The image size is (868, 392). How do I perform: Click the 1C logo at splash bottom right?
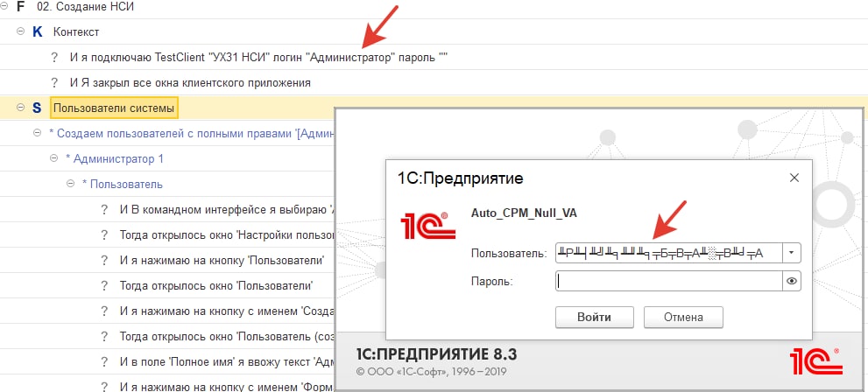coord(817,362)
